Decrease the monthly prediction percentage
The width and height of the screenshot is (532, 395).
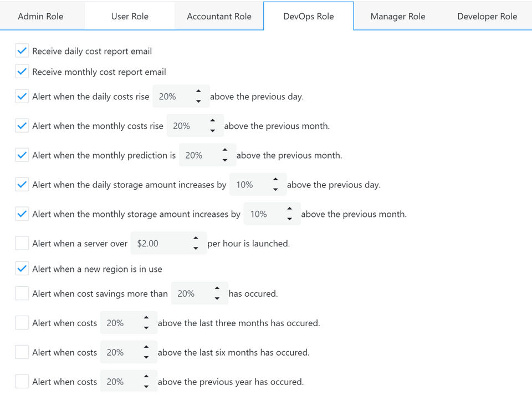(x=225, y=160)
